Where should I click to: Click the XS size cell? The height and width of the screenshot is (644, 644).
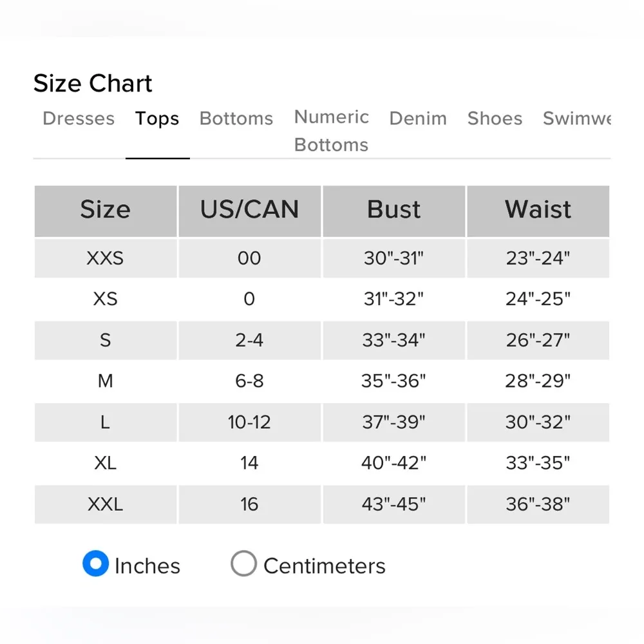106,299
